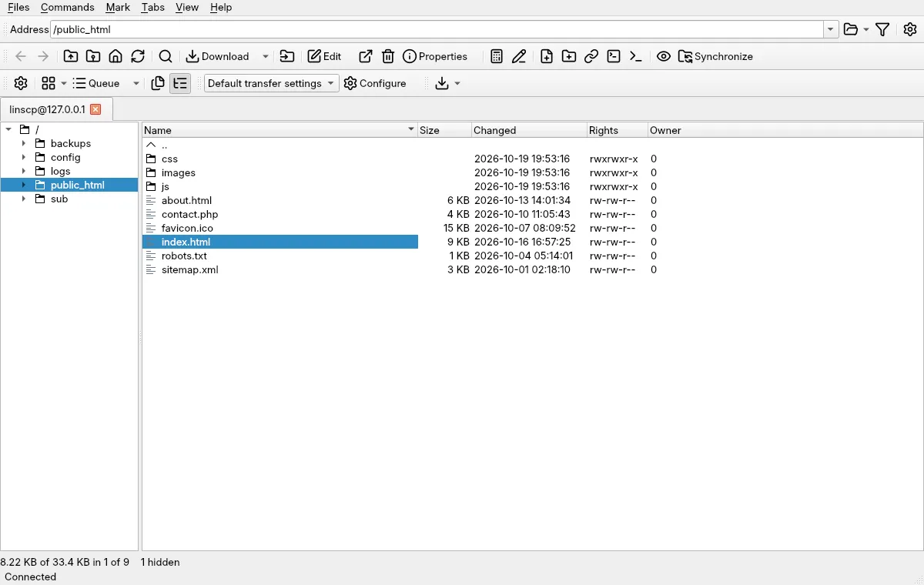
Task: Go forward with the right arrow
Action: [43, 56]
